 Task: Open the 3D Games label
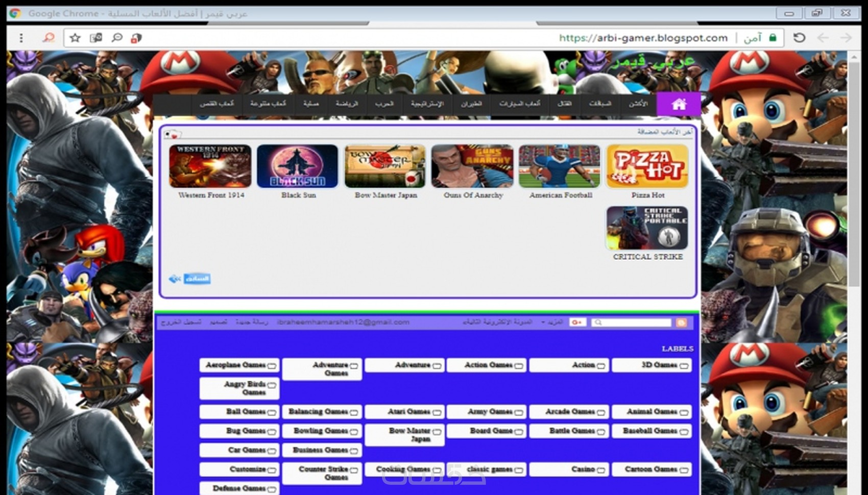pos(652,365)
